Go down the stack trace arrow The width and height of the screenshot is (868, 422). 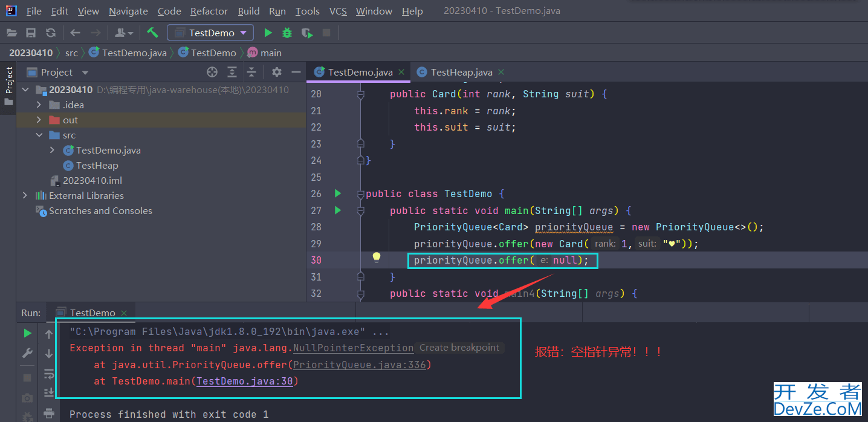(x=49, y=354)
